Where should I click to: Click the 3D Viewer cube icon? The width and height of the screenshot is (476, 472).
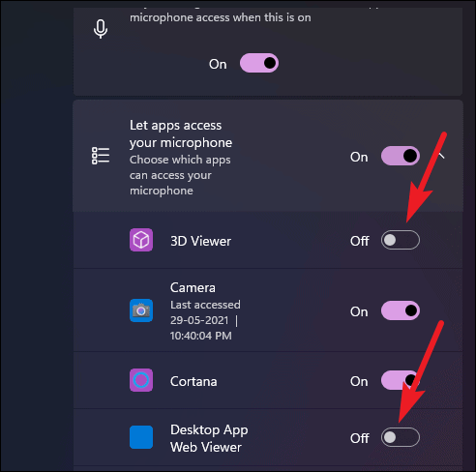[141, 240]
